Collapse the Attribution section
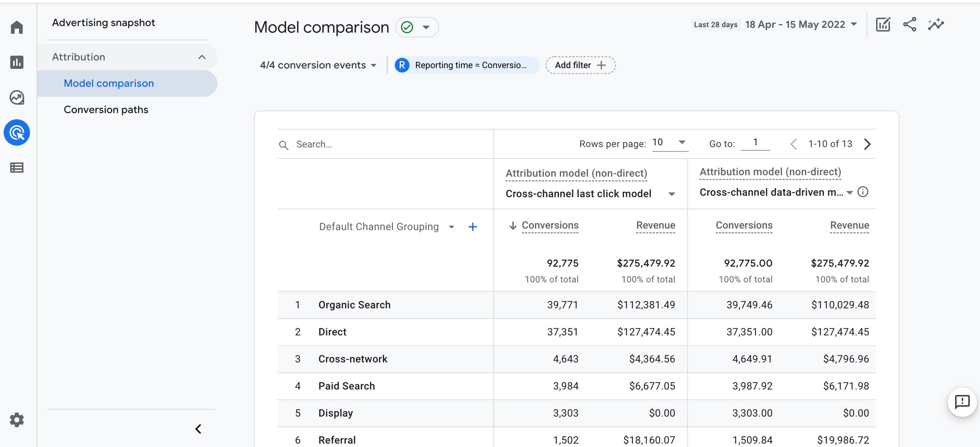The width and height of the screenshot is (980, 447). [x=201, y=57]
